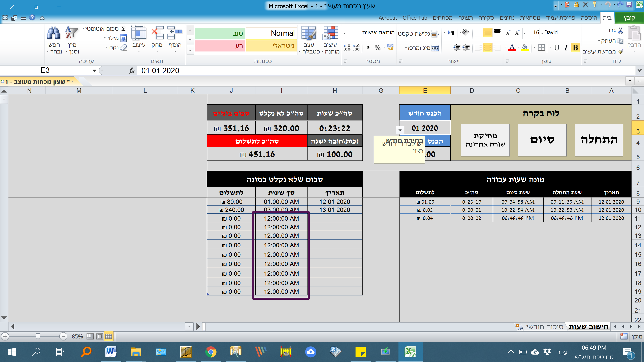Click the fill color bucket icon
The height and width of the screenshot is (362, 644).
coord(524,47)
